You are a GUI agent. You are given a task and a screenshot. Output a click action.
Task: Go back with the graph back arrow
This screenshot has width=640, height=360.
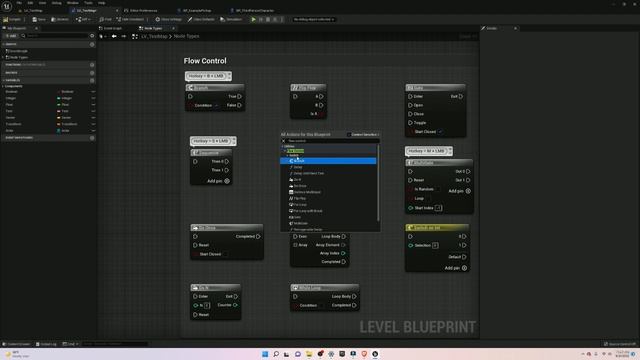click(114, 36)
